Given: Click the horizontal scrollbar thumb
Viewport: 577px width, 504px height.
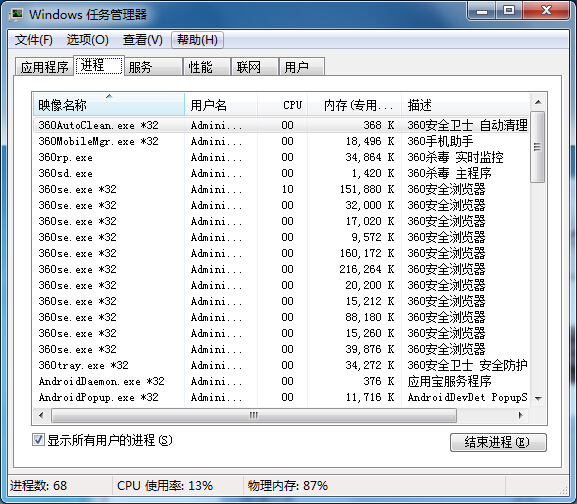Looking at the screenshot, I should pyautogui.click(x=254, y=415).
